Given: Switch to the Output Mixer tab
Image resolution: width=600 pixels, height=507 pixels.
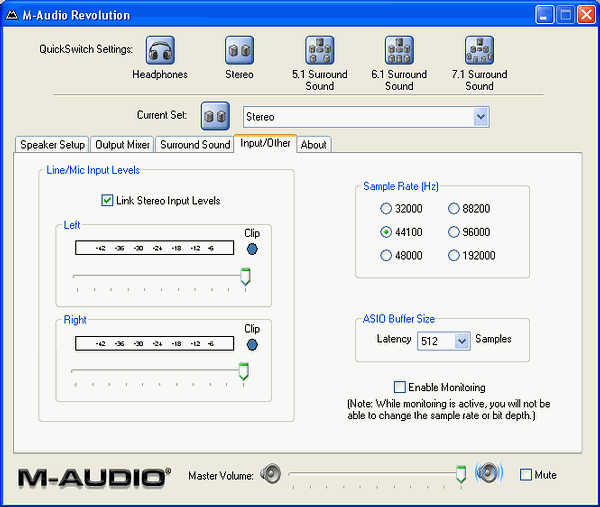Looking at the screenshot, I should [122, 145].
